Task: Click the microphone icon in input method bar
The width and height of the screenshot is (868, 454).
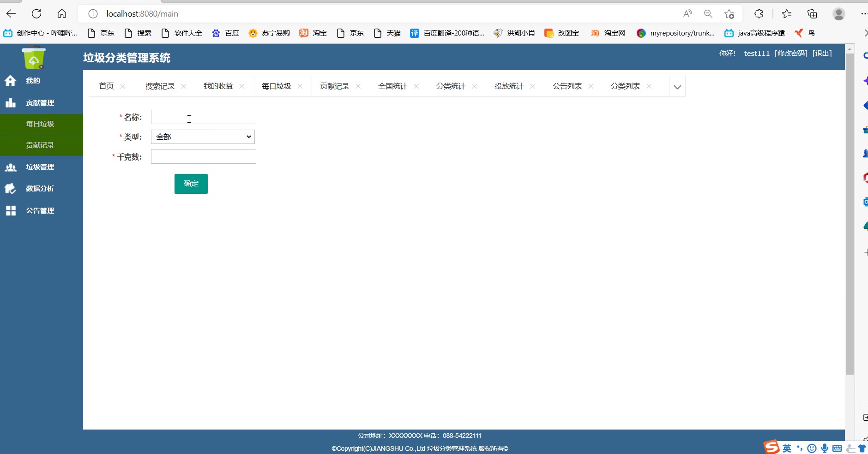Action: (825, 448)
